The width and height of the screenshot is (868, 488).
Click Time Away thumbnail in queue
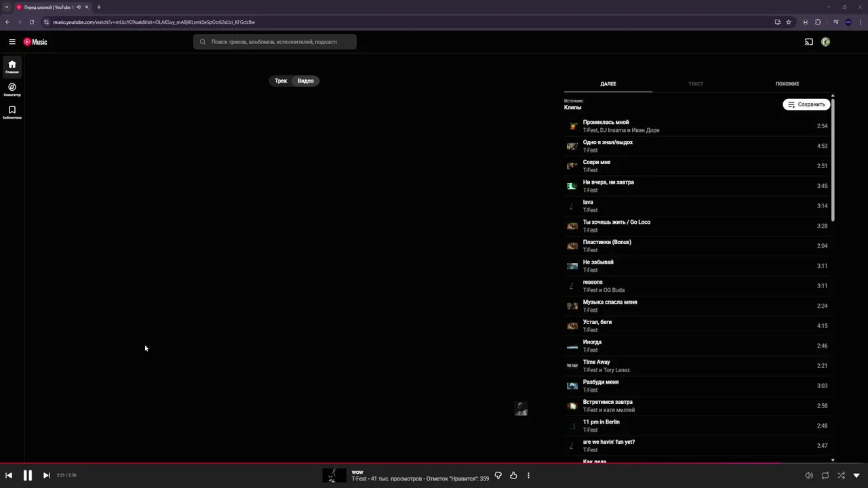[x=572, y=366]
